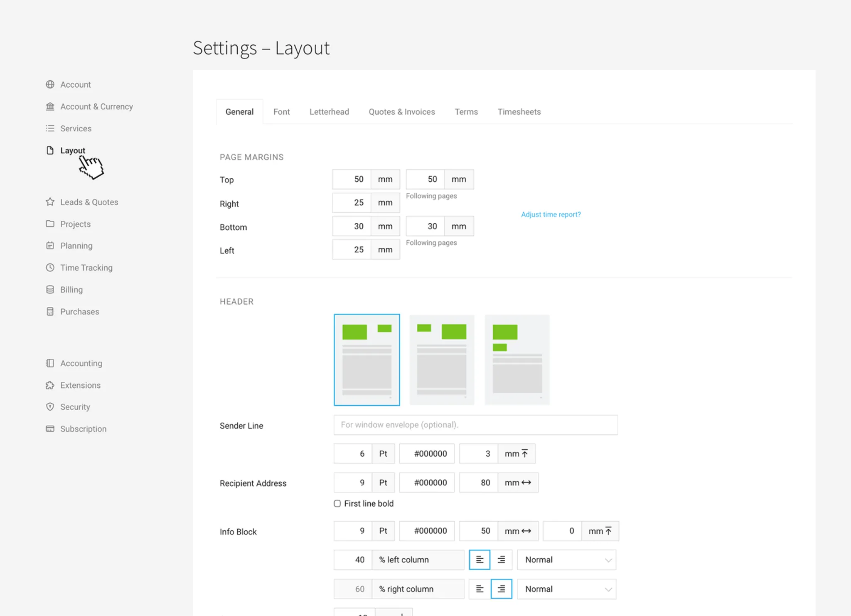Open the left column Normal dropdown

point(567,560)
